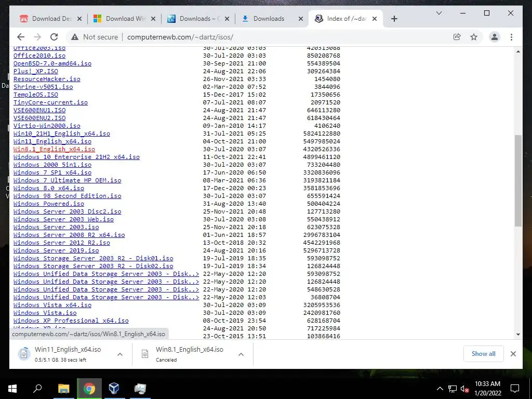Reload the current page

pyautogui.click(x=54, y=37)
